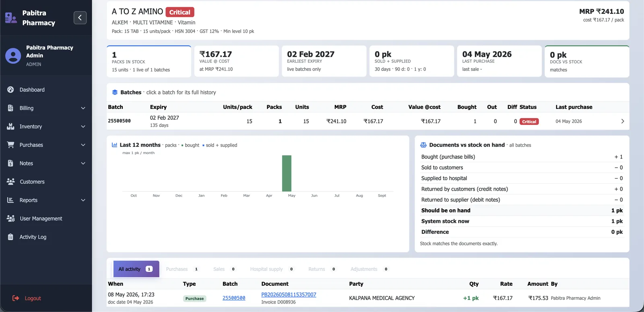Screen dimensions: 644x312
Task: Click the Documents vs stock balance-scale icon
Action: 423,145
